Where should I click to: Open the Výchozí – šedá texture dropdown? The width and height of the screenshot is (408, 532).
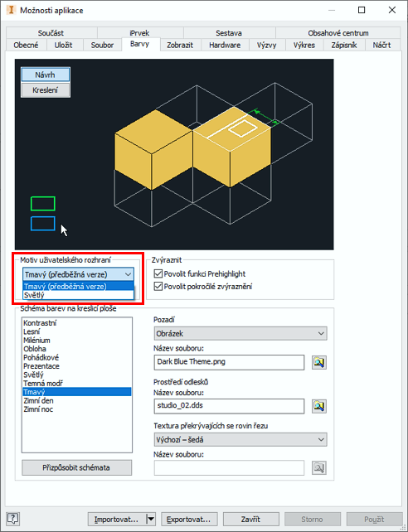pos(240,439)
